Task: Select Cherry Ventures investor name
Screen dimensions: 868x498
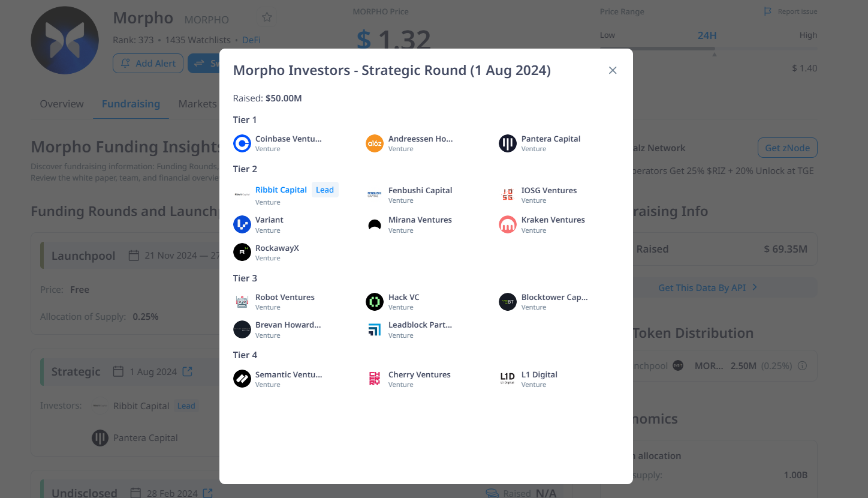Action: 420,374
